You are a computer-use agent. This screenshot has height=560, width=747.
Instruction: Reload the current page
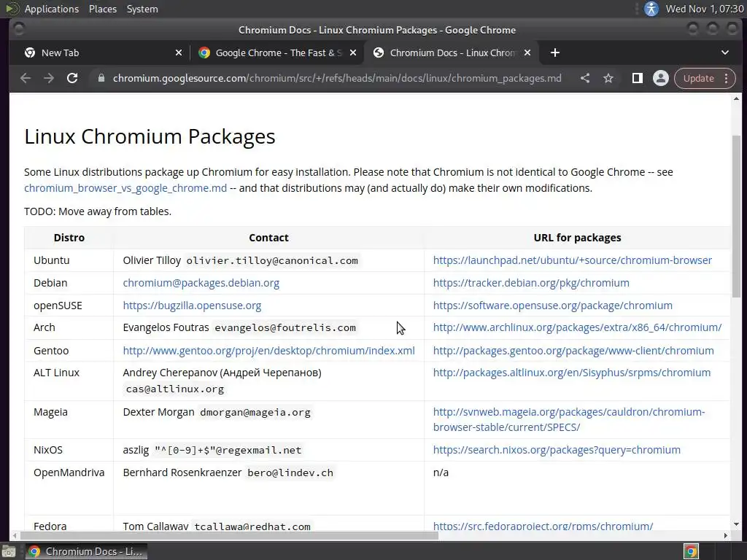pos(72,78)
